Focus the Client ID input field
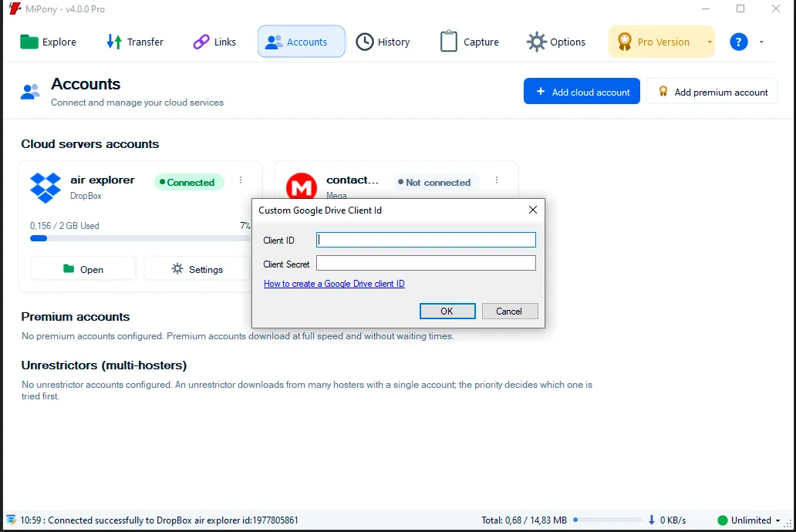The height and width of the screenshot is (532, 796). click(x=426, y=240)
